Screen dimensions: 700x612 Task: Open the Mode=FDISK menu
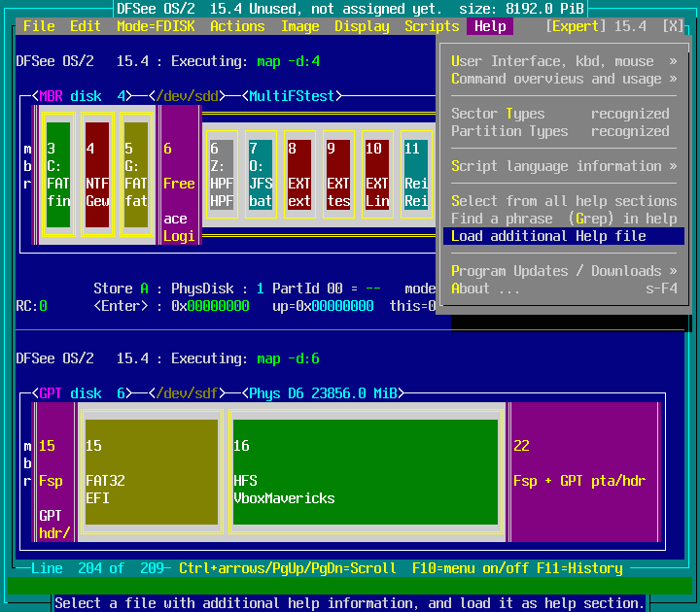coord(156,26)
